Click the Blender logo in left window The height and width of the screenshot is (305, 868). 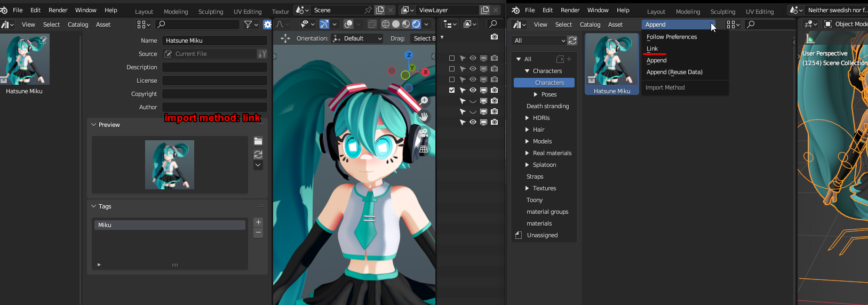(4, 10)
